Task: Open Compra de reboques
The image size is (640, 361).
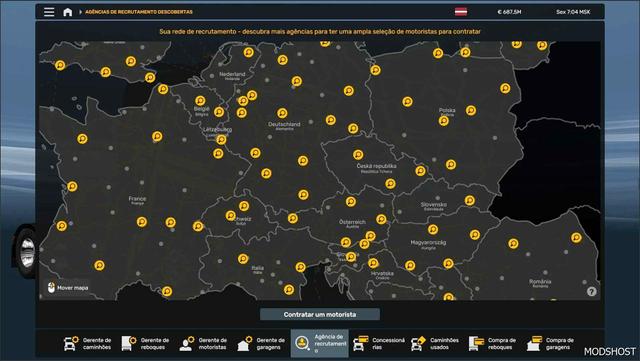Action: [x=493, y=343]
